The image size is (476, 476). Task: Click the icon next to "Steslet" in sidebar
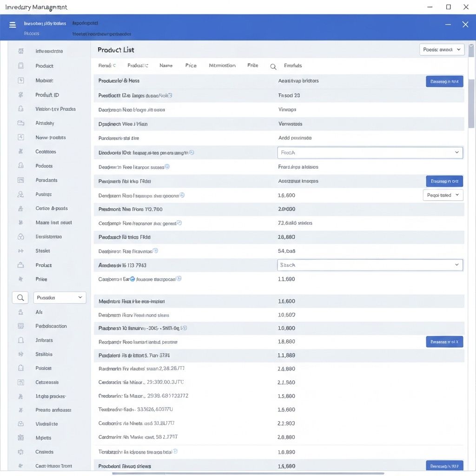20,251
